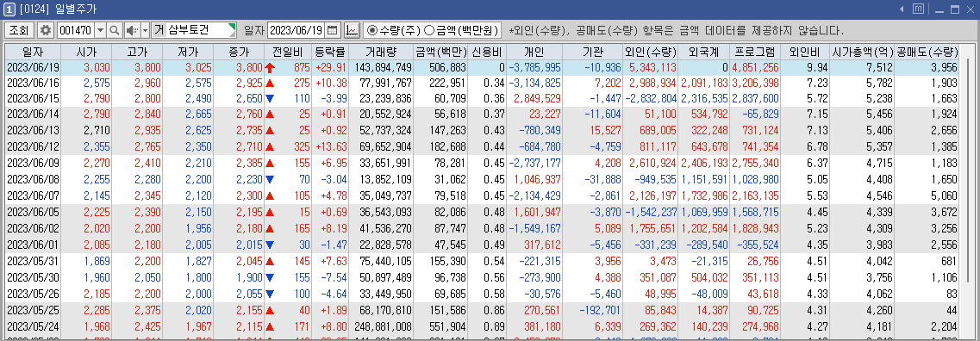Click market cap value 7,512

point(879,67)
